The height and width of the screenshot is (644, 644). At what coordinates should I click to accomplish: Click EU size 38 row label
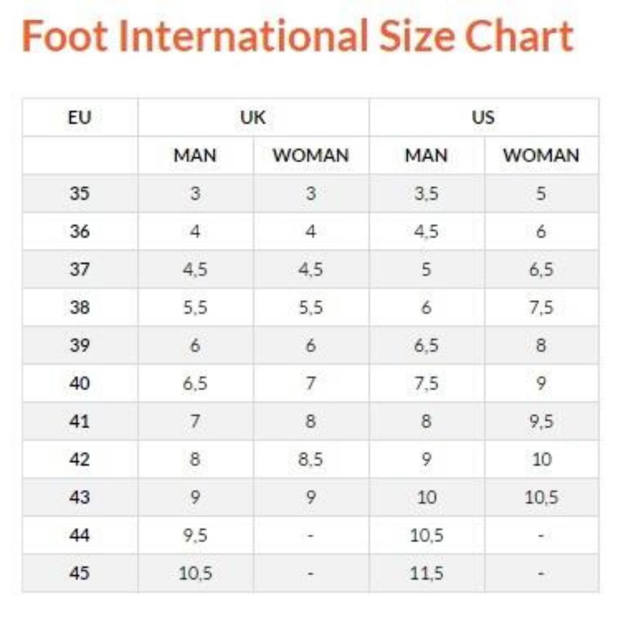coord(80,308)
